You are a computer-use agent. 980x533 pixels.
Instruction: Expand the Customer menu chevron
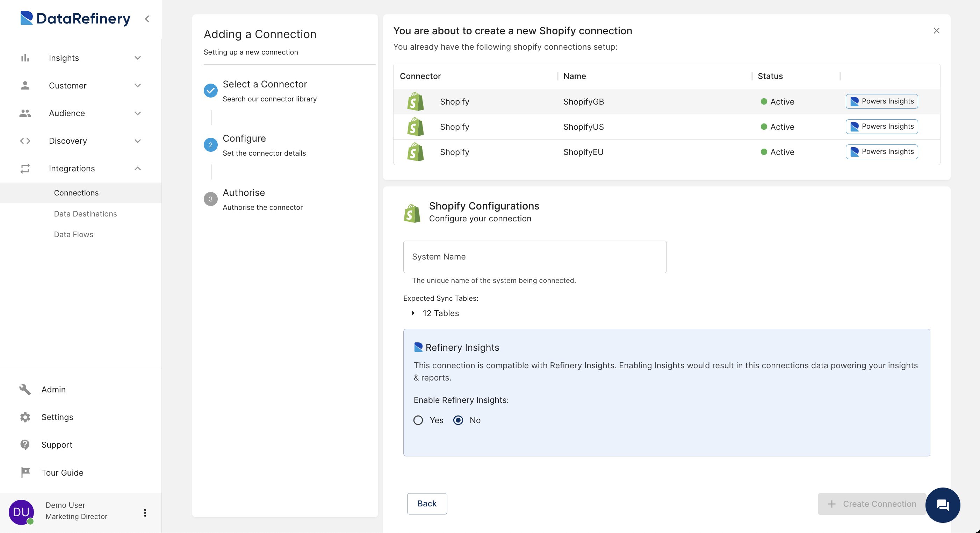click(138, 85)
